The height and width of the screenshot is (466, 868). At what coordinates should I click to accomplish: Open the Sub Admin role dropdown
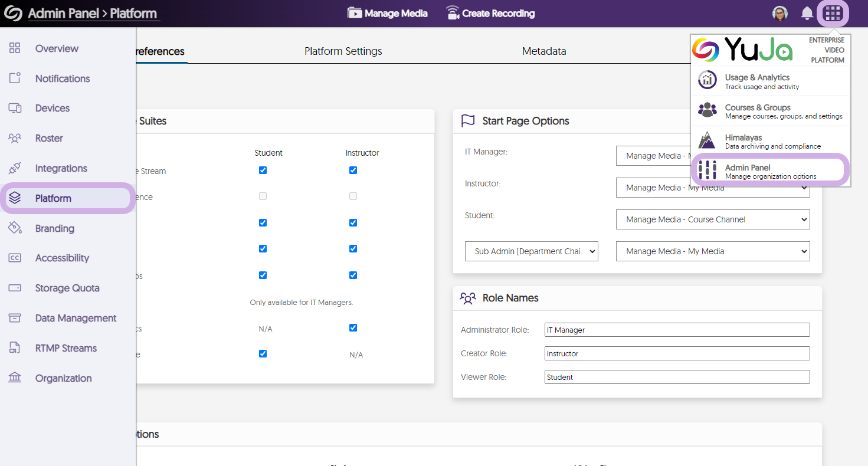pos(532,251)
